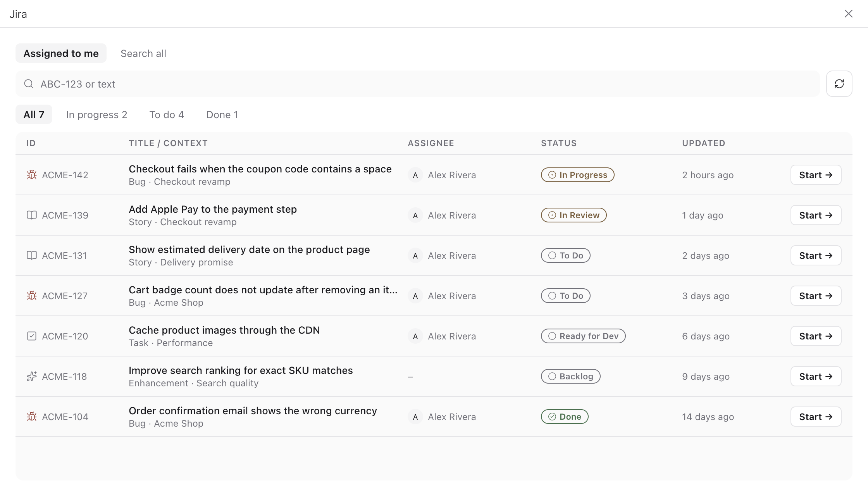The image size is (868, 496).
Task: Click the Ready for Dev status badge
Action: pyautogui.click(x=583, y=336)
